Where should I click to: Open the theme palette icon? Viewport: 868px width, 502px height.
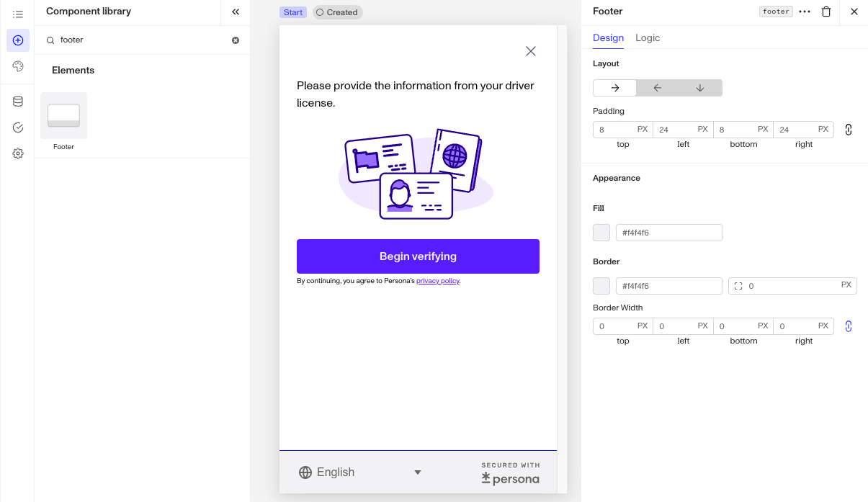18,66
